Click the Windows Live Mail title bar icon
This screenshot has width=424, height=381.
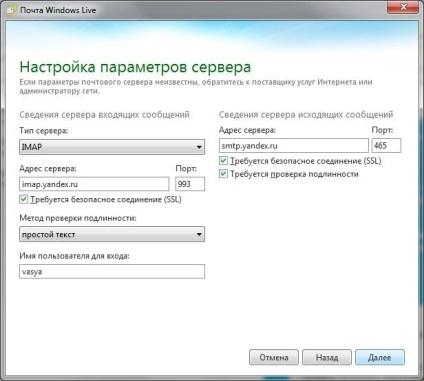11,10
